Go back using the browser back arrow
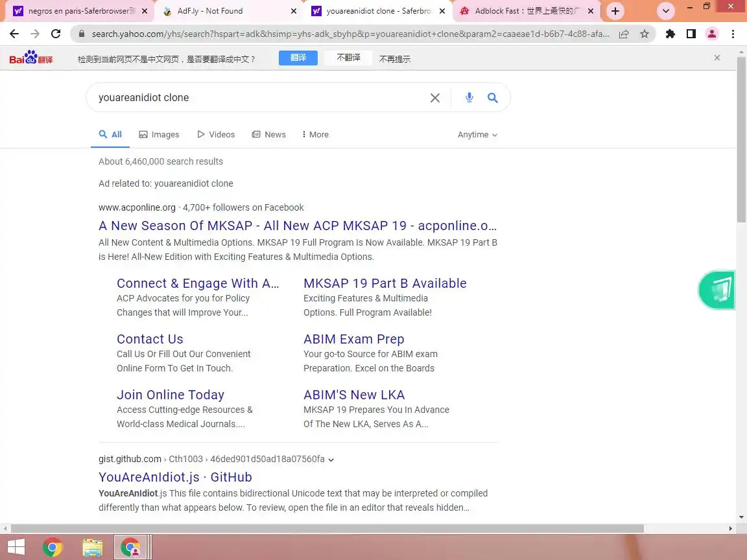This screenshot has width=747, height=560. click(14, 34)
